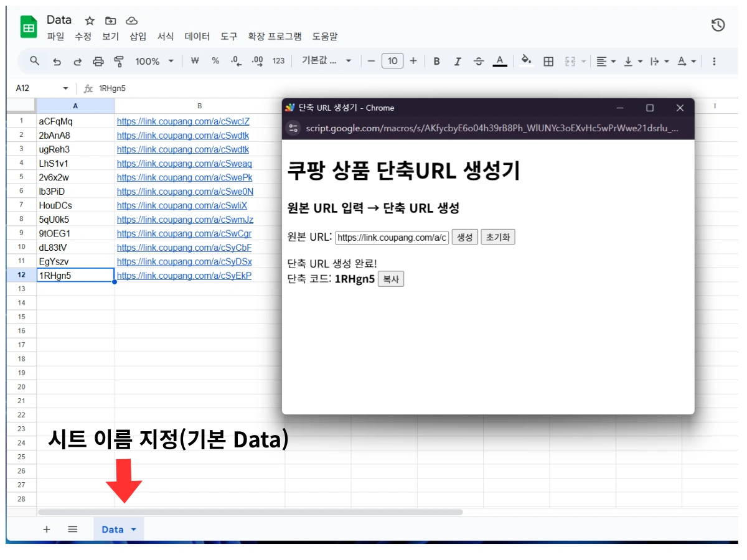Toggle italic formatting
747x560 pixels.
pos(458,60)
